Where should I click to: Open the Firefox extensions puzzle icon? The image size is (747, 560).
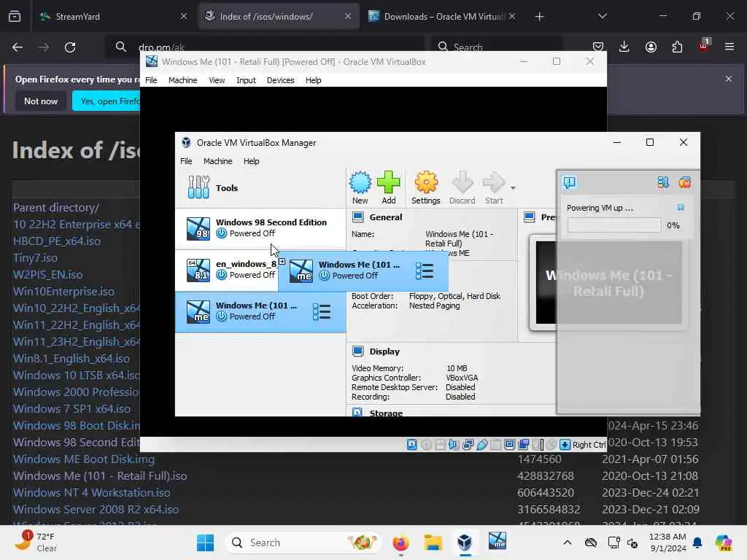pos(677,47)
